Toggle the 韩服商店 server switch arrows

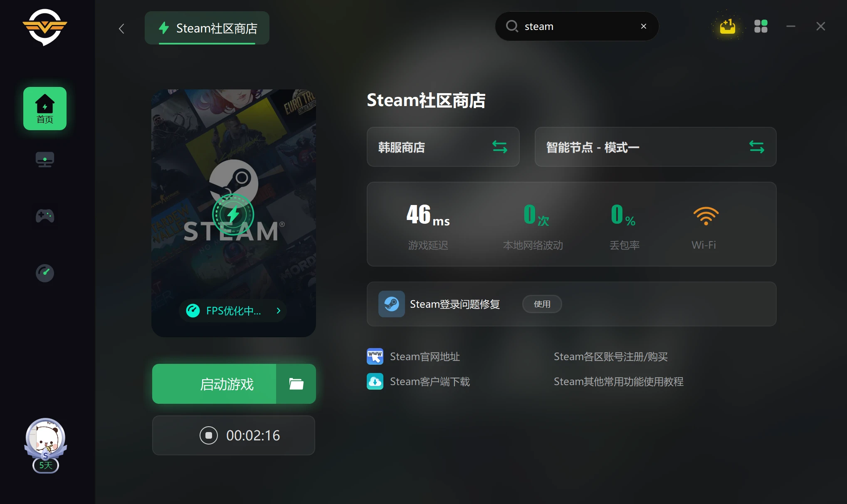(x=500, y=147)
